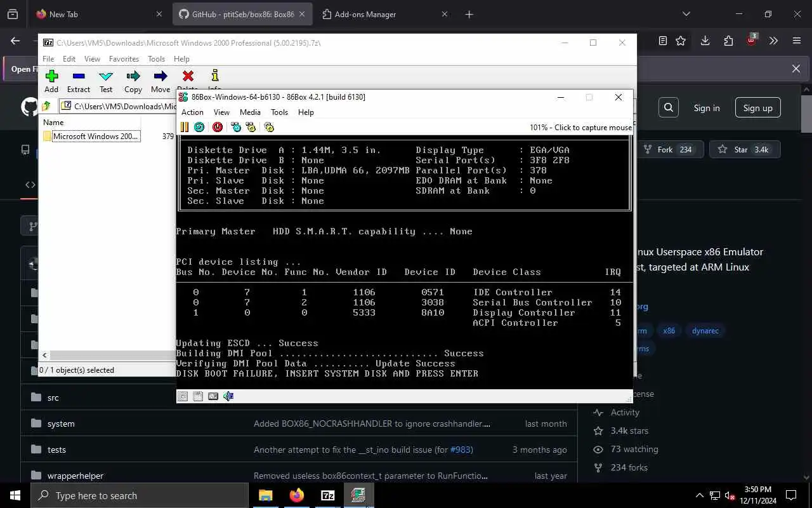Open a new browser tab with plus

point(469,14)
